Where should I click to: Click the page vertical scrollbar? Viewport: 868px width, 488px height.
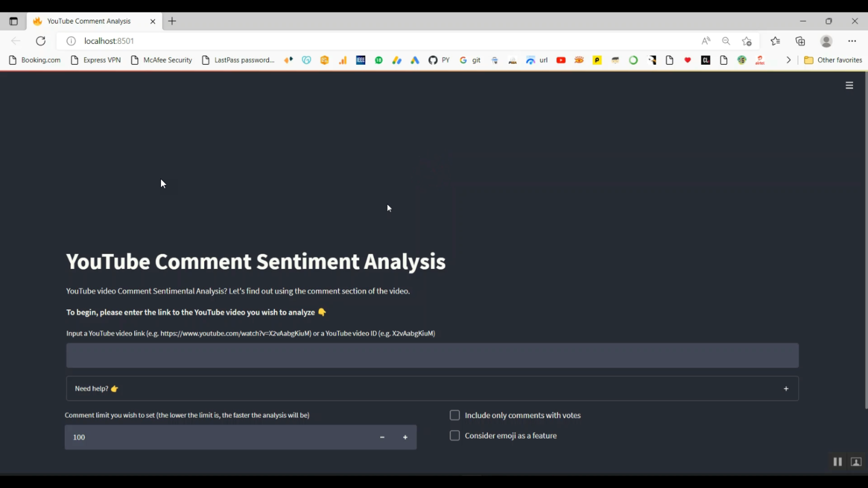coord(866,240)
